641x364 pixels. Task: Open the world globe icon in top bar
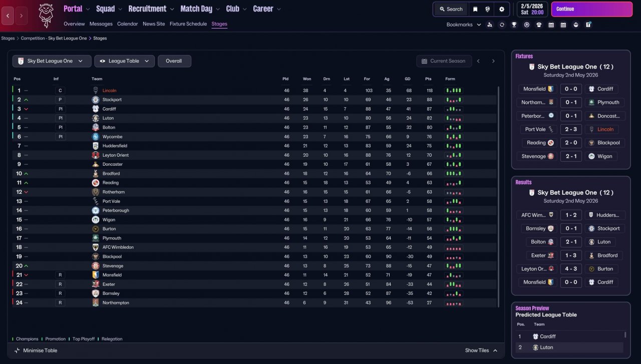(488, 9)
